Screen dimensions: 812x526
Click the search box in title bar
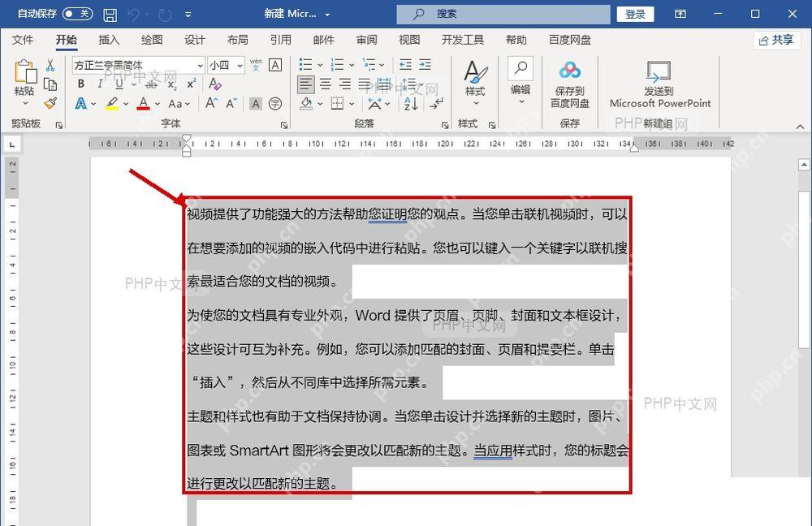[503, 14]
